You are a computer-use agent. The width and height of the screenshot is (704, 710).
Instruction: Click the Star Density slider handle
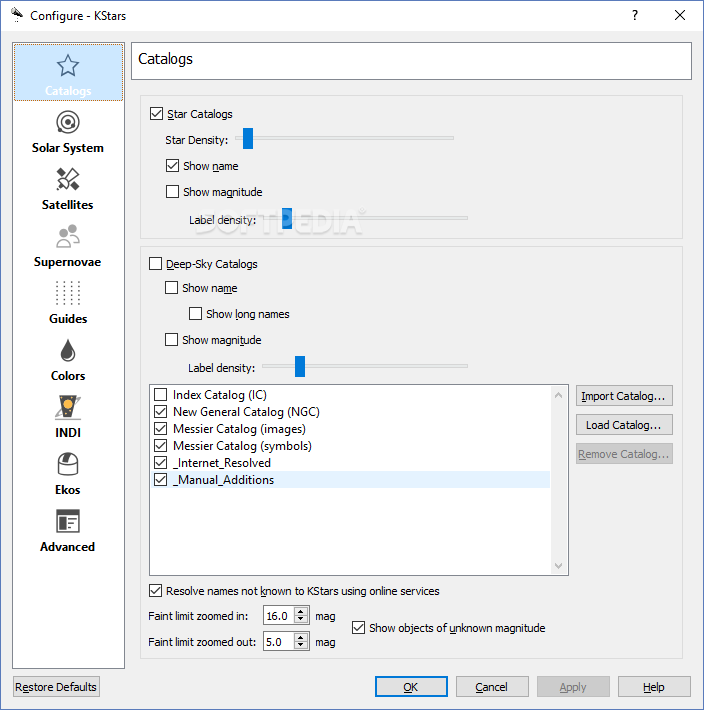[248, 138]
